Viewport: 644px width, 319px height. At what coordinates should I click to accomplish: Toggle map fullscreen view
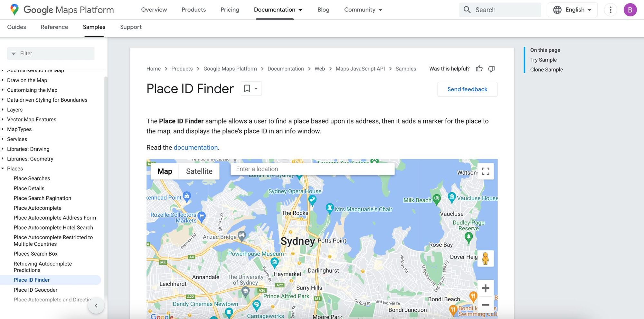pos(486,171)
